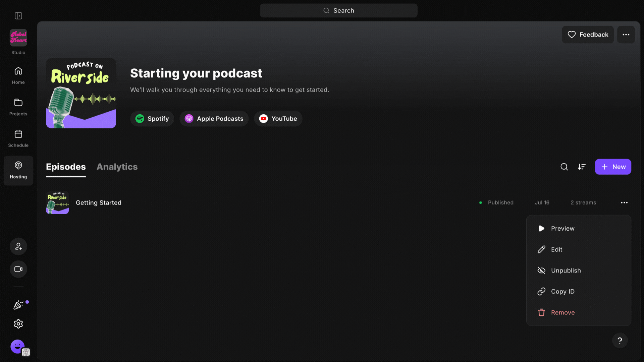The height and width of the screenshot is (362, 644).
Task: Collapse the sidebar panel icon
Action: click(18, 16)
